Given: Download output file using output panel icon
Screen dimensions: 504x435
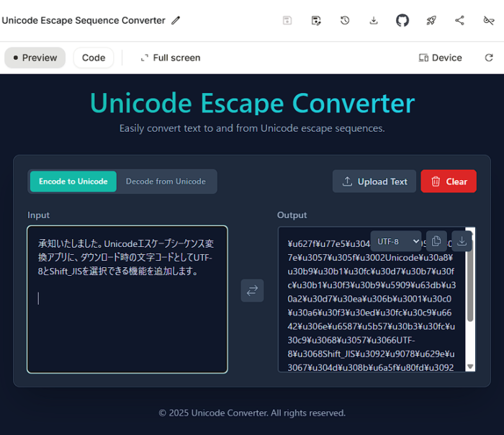Looking at the screenshot, I should pos(462,241).
